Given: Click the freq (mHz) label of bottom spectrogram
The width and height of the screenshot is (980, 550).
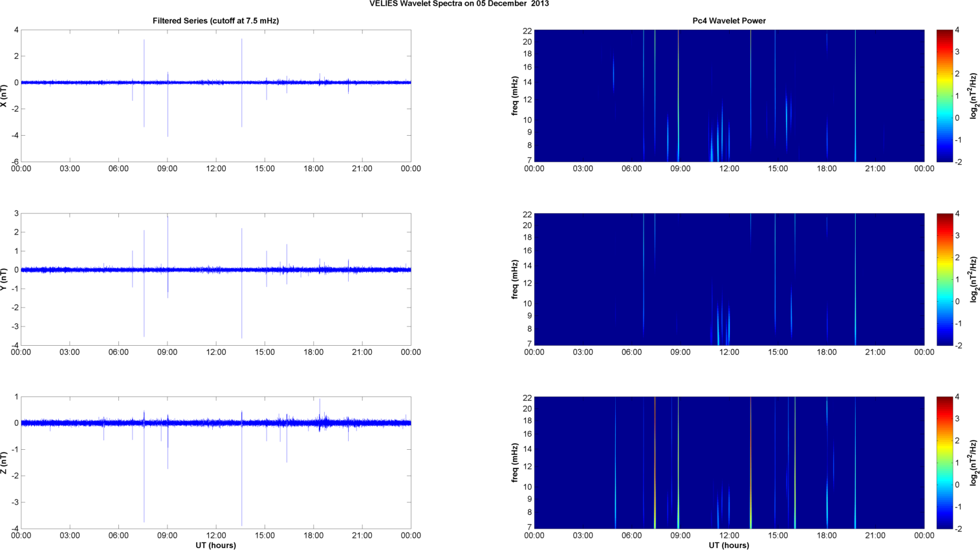Looking at the screenshot, I should 514,463.
